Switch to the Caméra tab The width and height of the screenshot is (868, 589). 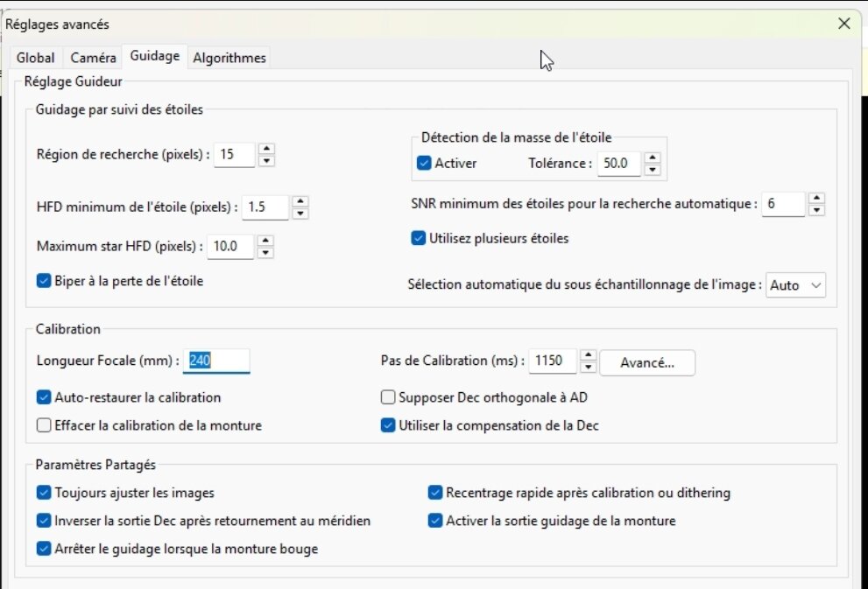(x=92, y=57)
